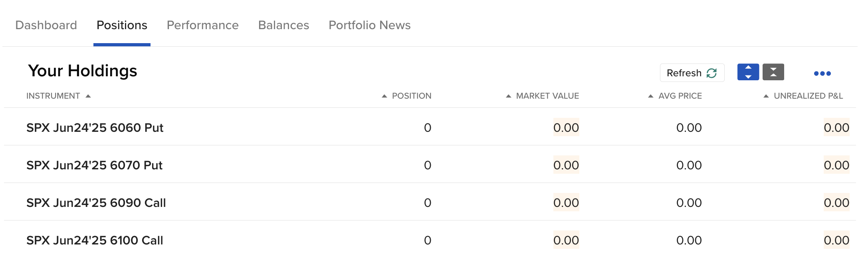
Task: Click the gray collapse rows icon
Action: pos(773,72)
